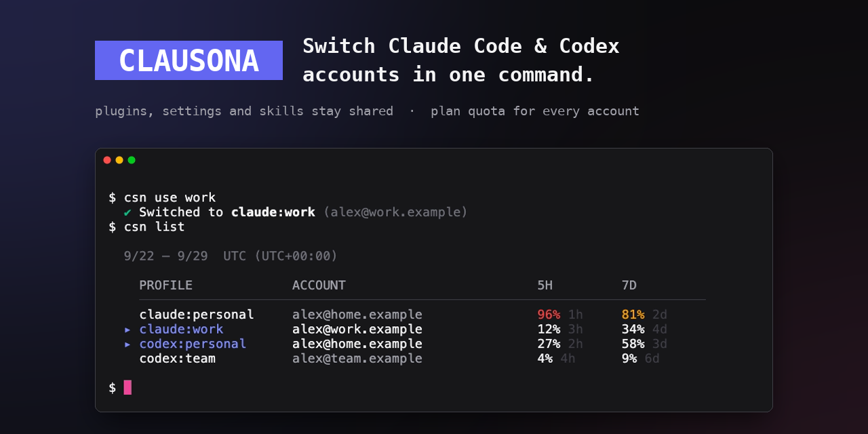The height and width of the screenshot is (434, 868).
Task: Click the red close dot of terminal window
Action: (107, 160)
